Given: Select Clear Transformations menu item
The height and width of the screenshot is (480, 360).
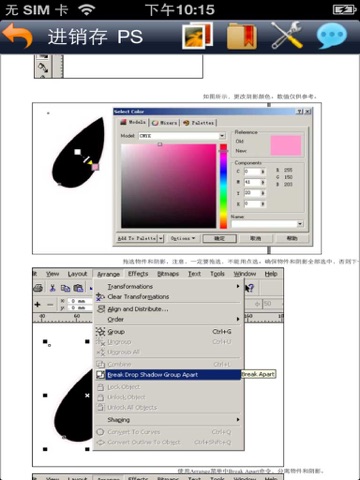Looking at the screenshot, I should (168, 296).
